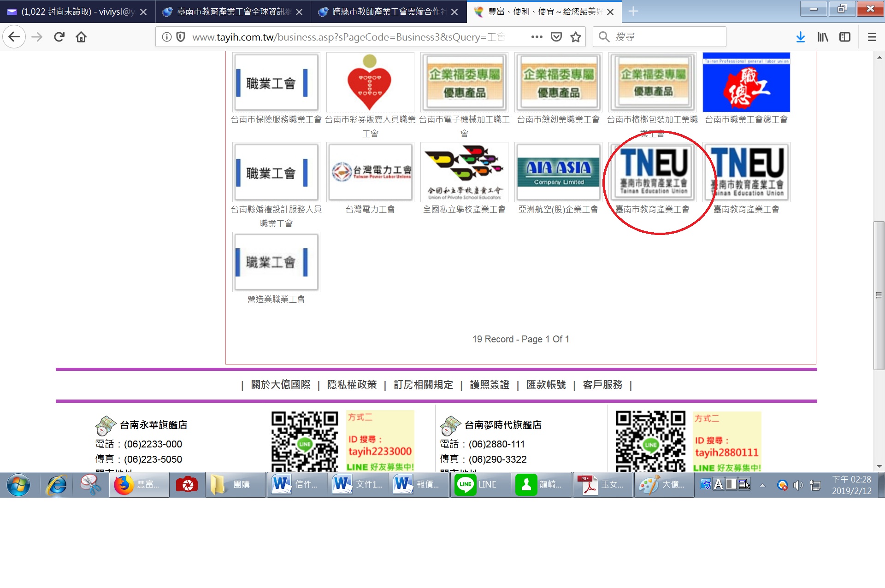Image resolution: width=885 pixels, height=588 pixels.
Task: Show site information icon in address bar
Action: 167,37
